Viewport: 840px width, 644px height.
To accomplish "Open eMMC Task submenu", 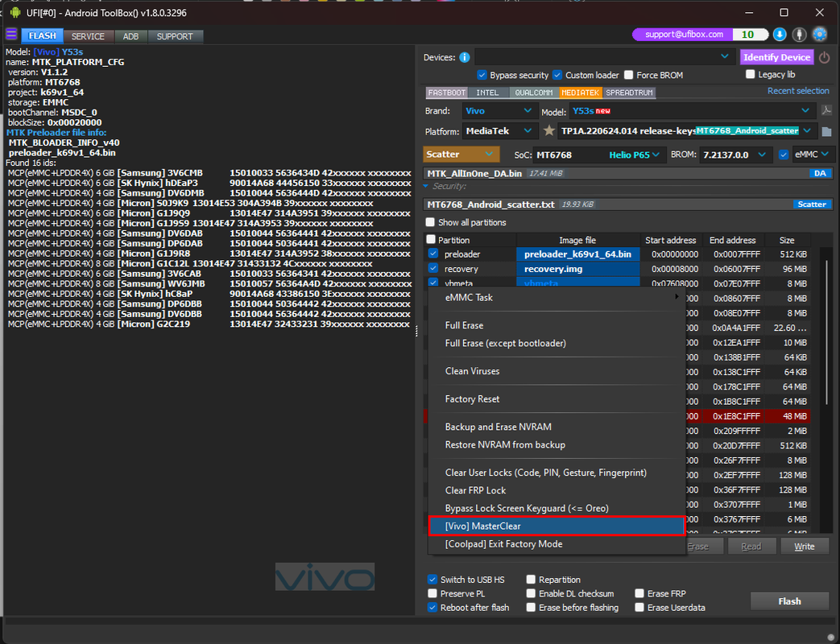I will 557,298.
